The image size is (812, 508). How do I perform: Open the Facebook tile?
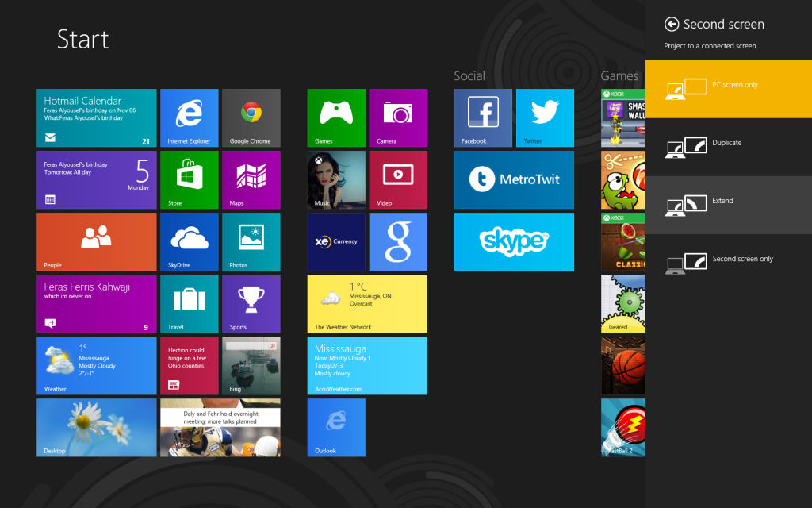pos(483,117)
